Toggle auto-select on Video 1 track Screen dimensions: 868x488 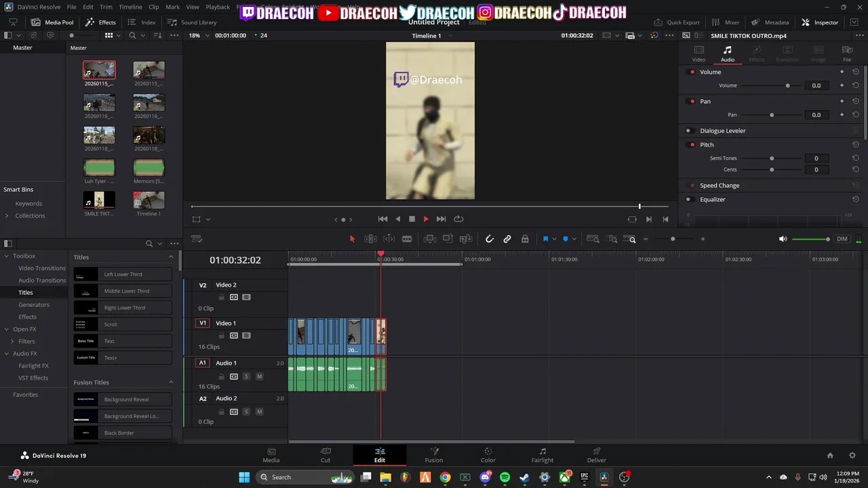point(234,335)
